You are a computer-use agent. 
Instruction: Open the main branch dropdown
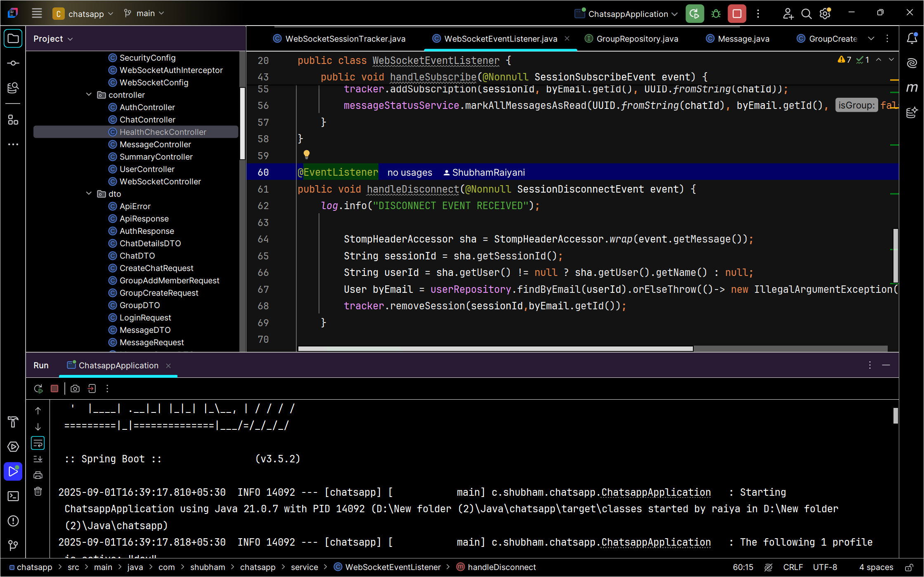(144, 14)
